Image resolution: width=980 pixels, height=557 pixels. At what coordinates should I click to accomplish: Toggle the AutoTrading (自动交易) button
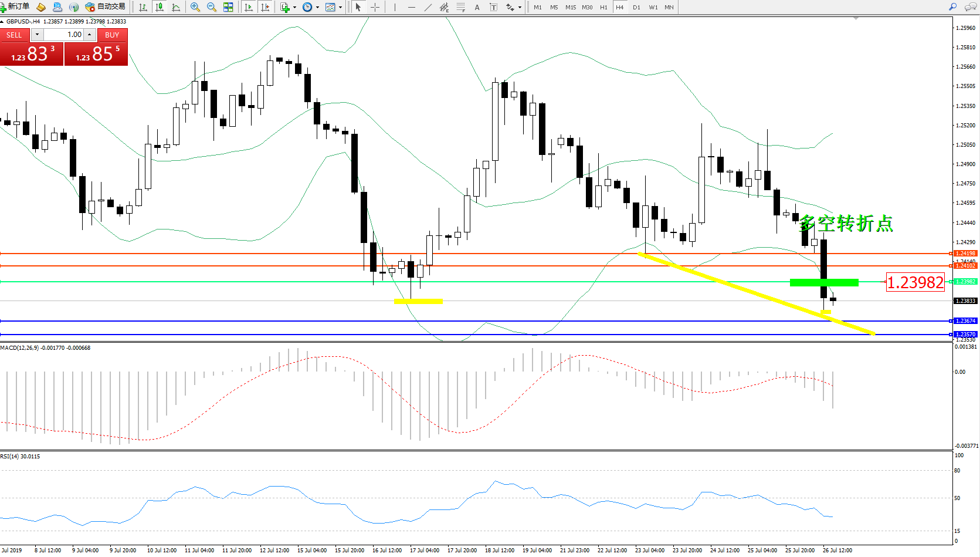coord(106,6)
